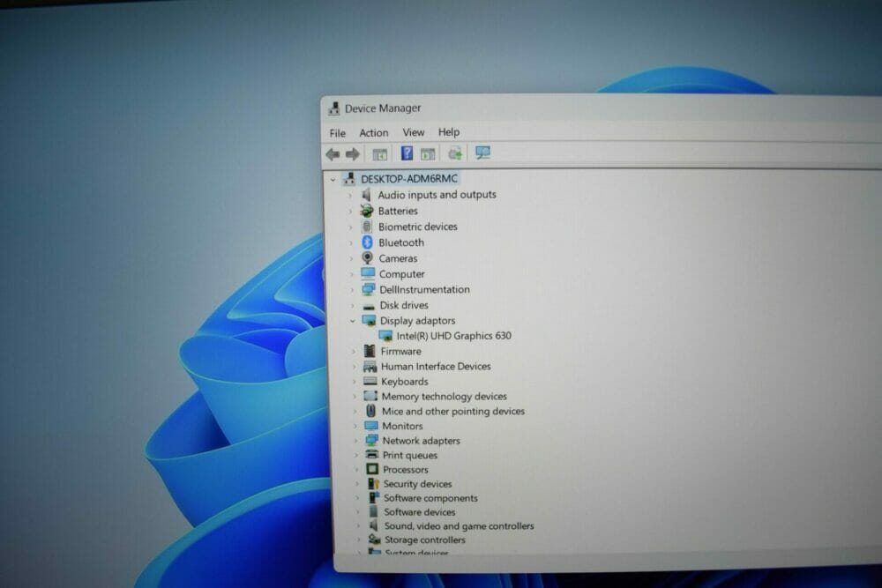Collapse the DESKTOP-ADM6RMC root node chevron
The image size is (882, 588).
pyautogui.click(x=333, y=180)
